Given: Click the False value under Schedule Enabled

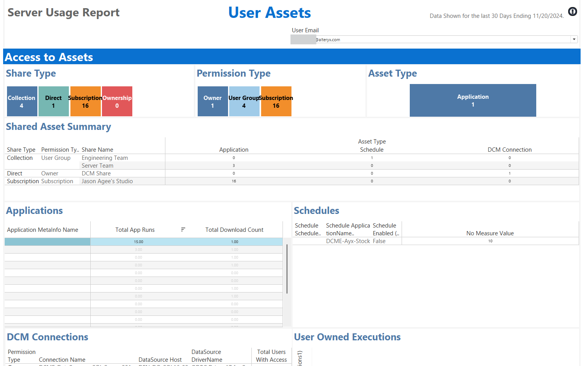Looking at the screenshot, I should click(x=379, y=241).
